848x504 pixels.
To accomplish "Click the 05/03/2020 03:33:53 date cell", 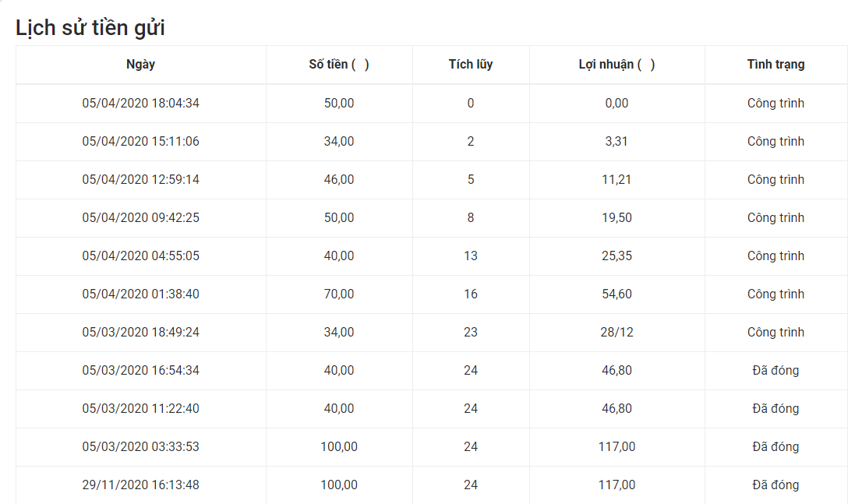I will 140,446.
